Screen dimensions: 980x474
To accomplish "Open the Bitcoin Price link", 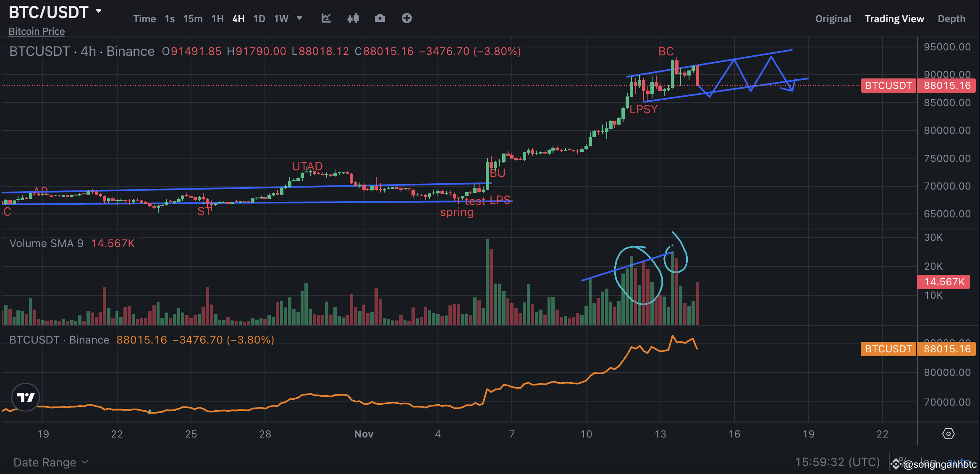I will pos(37,31).
